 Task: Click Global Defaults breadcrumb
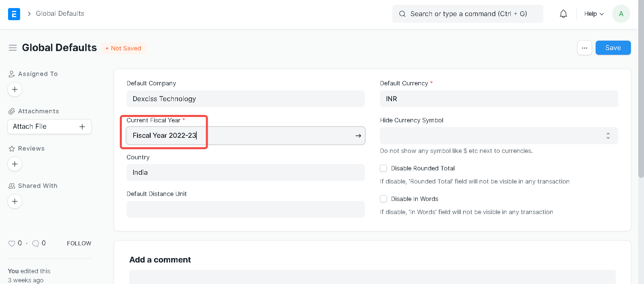[60, 14]
